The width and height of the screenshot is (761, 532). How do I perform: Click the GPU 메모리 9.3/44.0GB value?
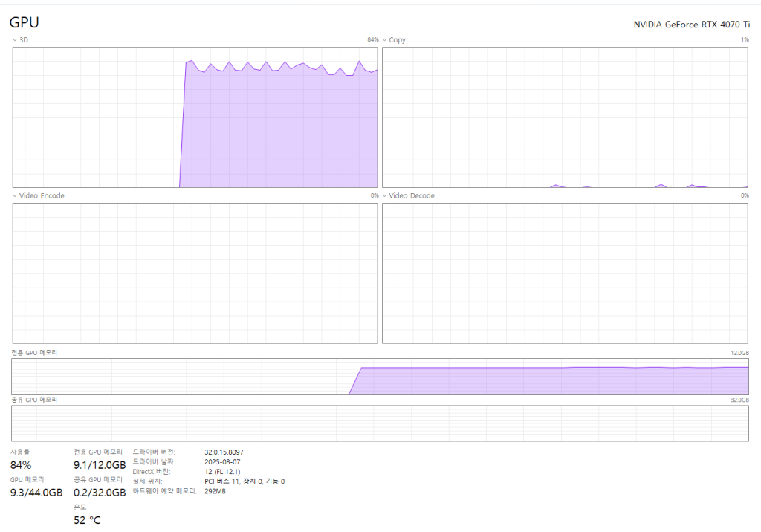tap(36, 493)
